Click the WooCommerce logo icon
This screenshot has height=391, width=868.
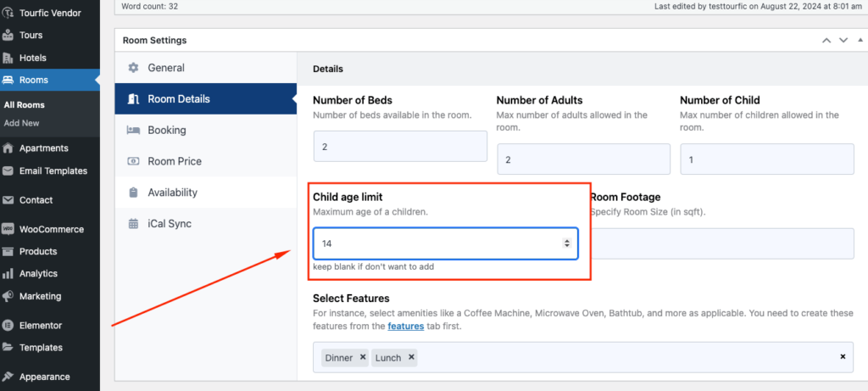click(8, 229)
